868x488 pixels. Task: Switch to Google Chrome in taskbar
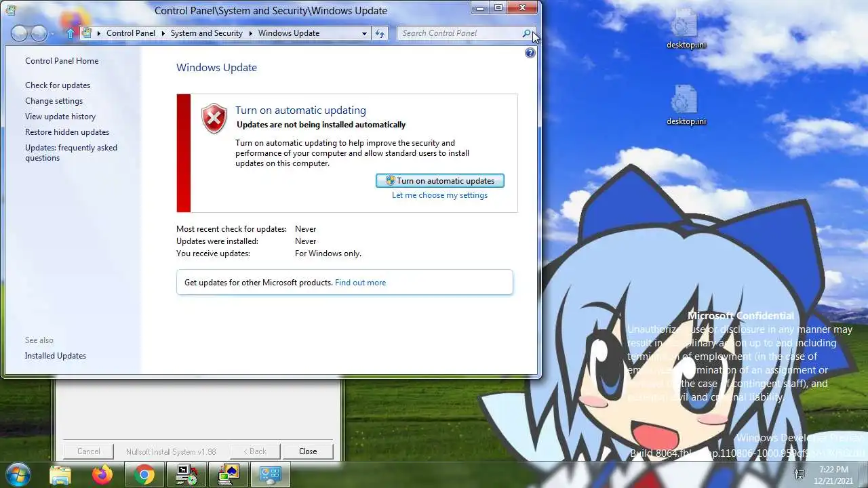point(144,474)
